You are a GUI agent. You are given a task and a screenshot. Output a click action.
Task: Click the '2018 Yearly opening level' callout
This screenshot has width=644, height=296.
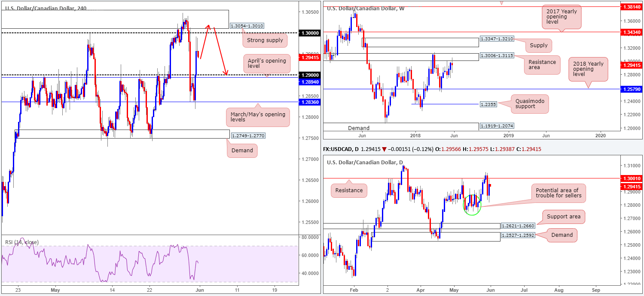click(x=589, y=69)
